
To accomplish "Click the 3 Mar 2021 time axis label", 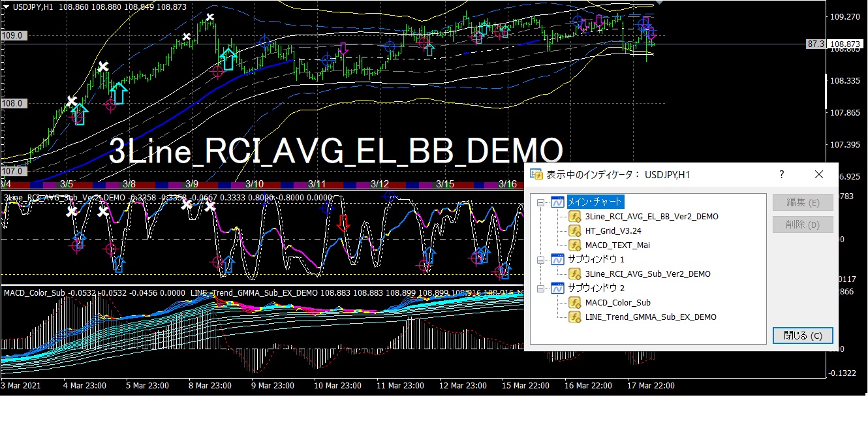I will point(22,386).
